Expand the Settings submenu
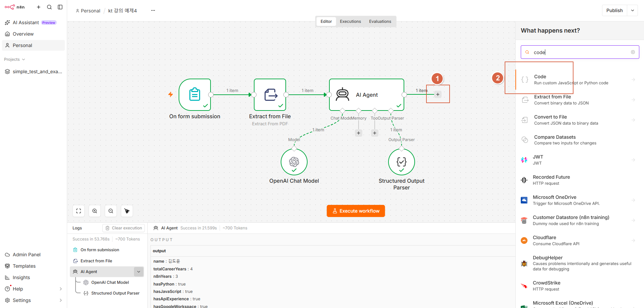644x308 pixels. tap(61, 300)
